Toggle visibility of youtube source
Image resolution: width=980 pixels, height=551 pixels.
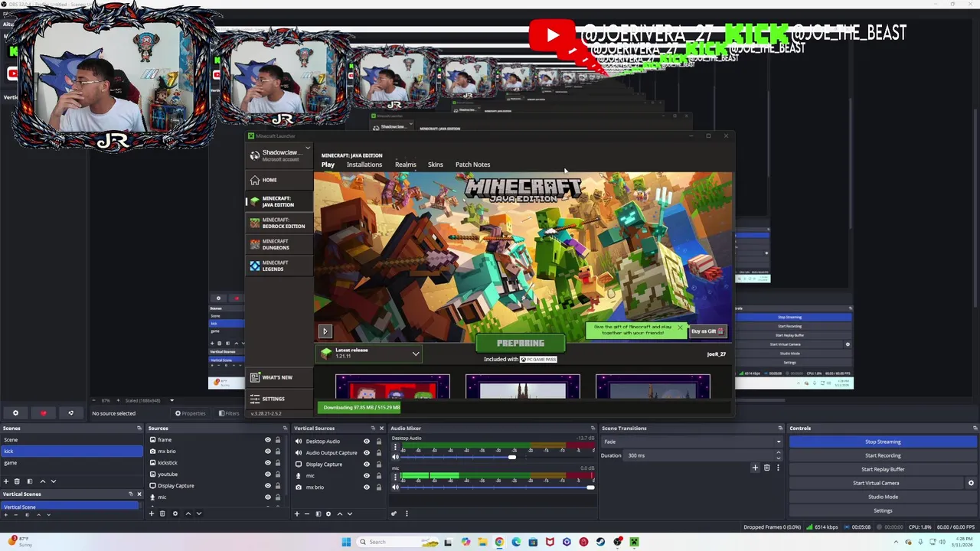pyautogui.click(x=268, y=474)
